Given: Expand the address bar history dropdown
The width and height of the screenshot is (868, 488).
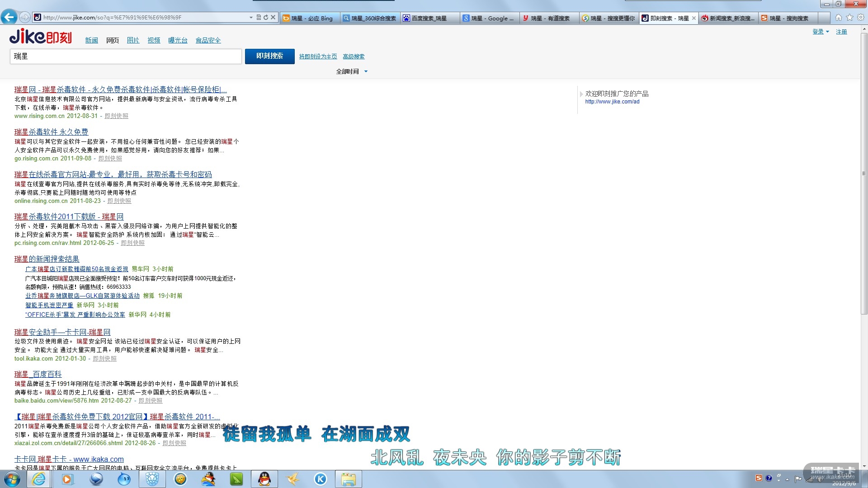Looking at the screenshot, I should pyautogui.click(x=251, y=18).
